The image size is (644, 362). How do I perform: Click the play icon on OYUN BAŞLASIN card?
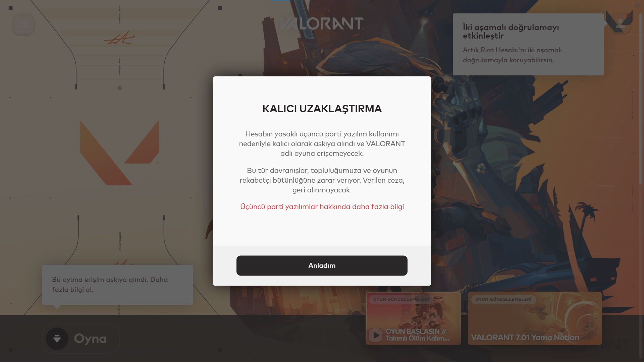pyautogui.click(x=376, y=335)
